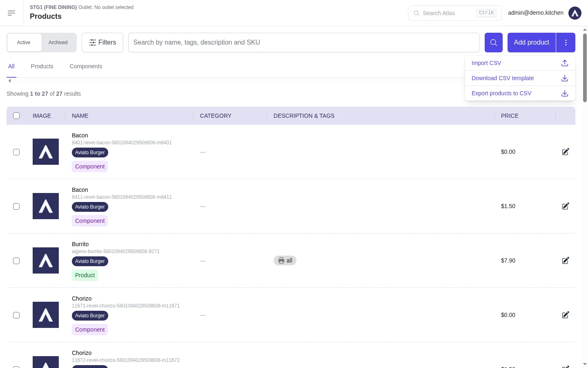
Task: Select the Burrito row checkbox
Action: (x=16, y=261)
